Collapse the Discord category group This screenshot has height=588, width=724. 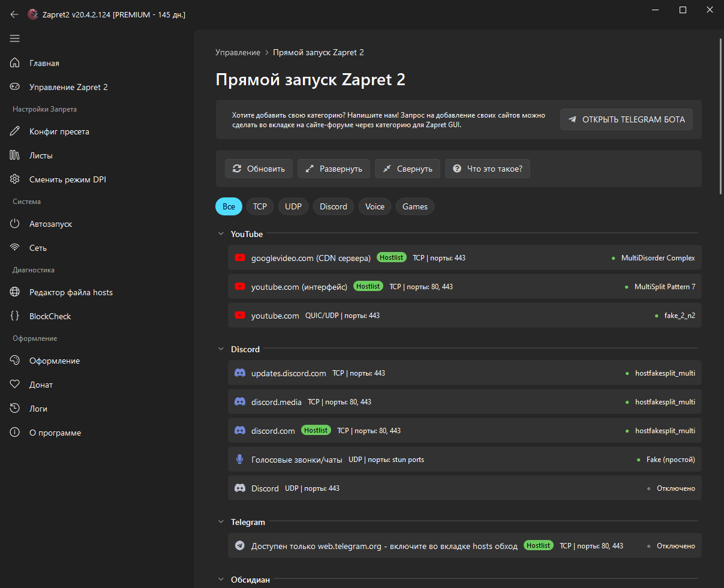(x=221, y=349)
